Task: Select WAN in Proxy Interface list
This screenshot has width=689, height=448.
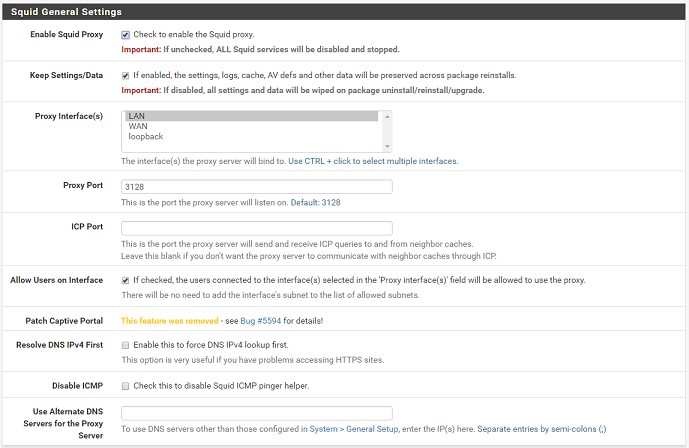Action: click(251, 126)
